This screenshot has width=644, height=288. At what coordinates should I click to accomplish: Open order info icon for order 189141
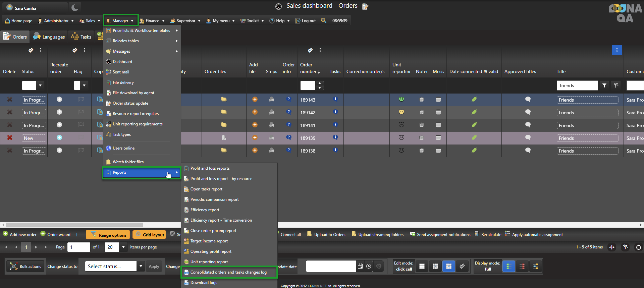pos(288,125)
